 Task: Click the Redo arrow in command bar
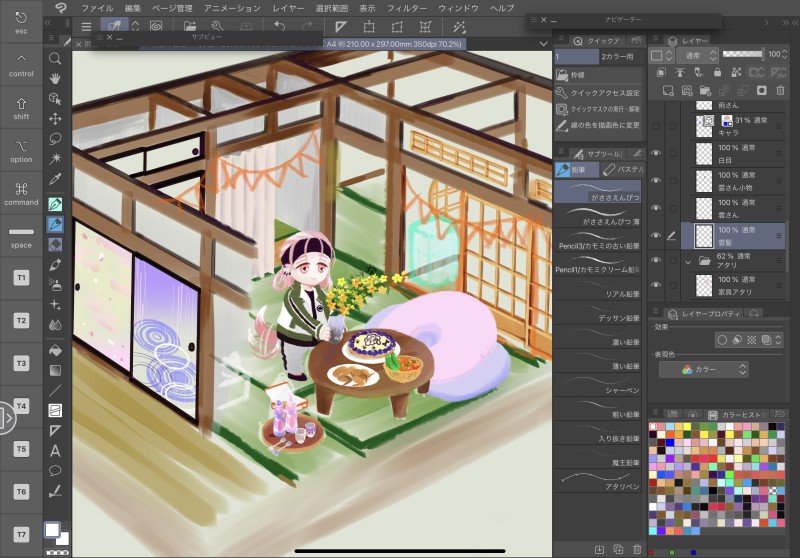pos(307,26)
